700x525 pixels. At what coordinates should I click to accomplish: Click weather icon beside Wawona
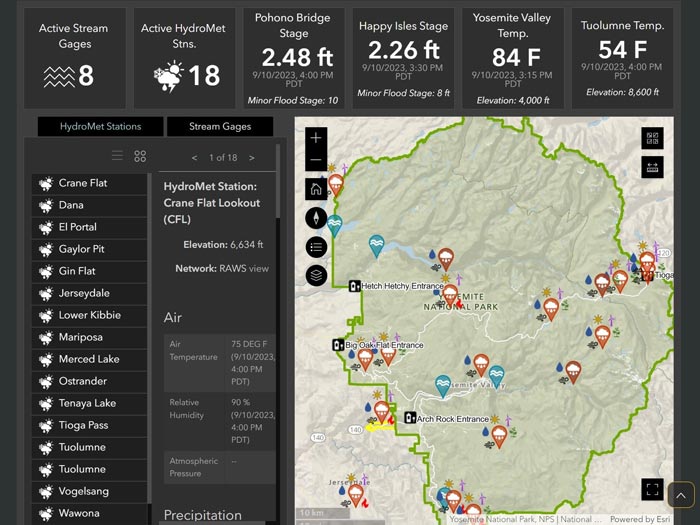click(46, 513)
